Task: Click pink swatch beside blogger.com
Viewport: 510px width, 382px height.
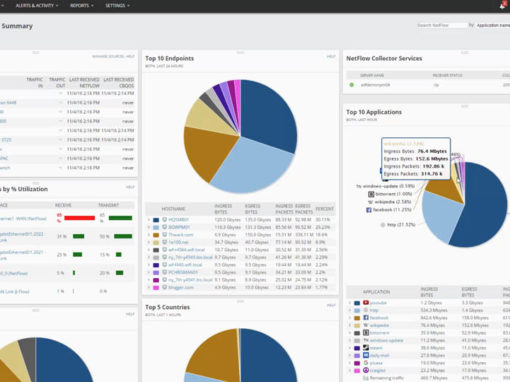Action: tap(156, 288)
